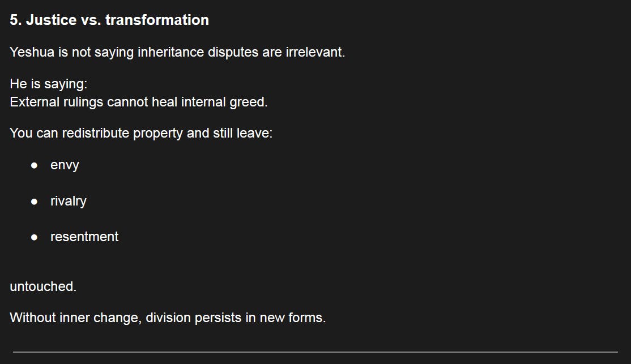The height and width of the screenshot is (364, 631).
Task: Select the "resentment" list item
Action: click(84, 237)
